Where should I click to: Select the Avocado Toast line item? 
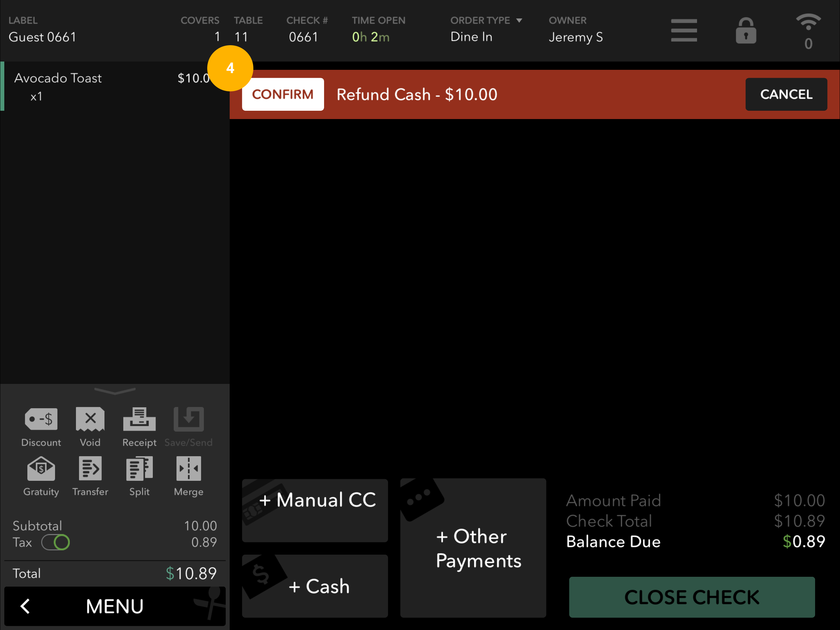pos(115,86)
